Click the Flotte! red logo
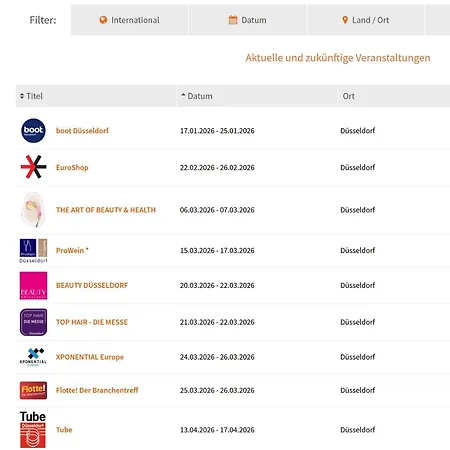This screenshot has width=450, height=450. (33, 390)
